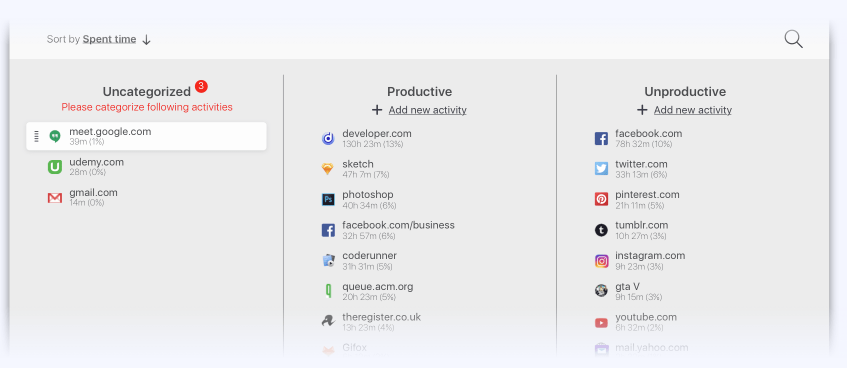Select the developer.com activity name
The image size is (847, 368).
point(377,133)
